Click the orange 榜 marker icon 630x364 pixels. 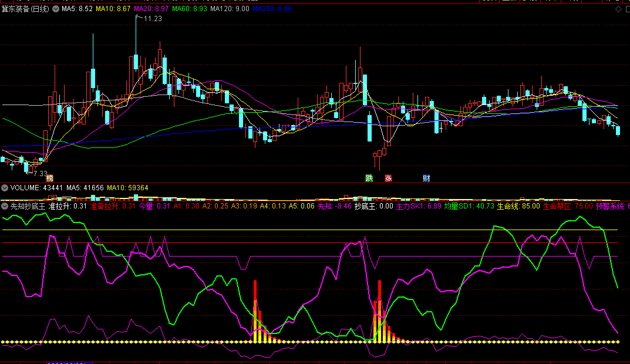pos(49,178)
